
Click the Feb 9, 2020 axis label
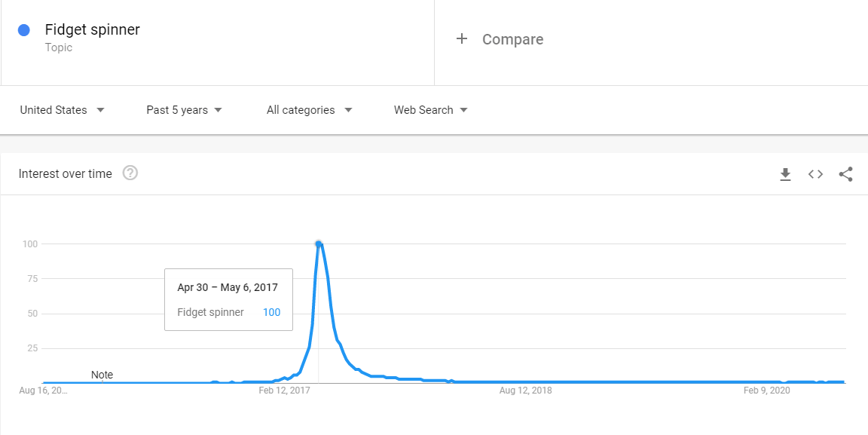[x=767, y=391]
